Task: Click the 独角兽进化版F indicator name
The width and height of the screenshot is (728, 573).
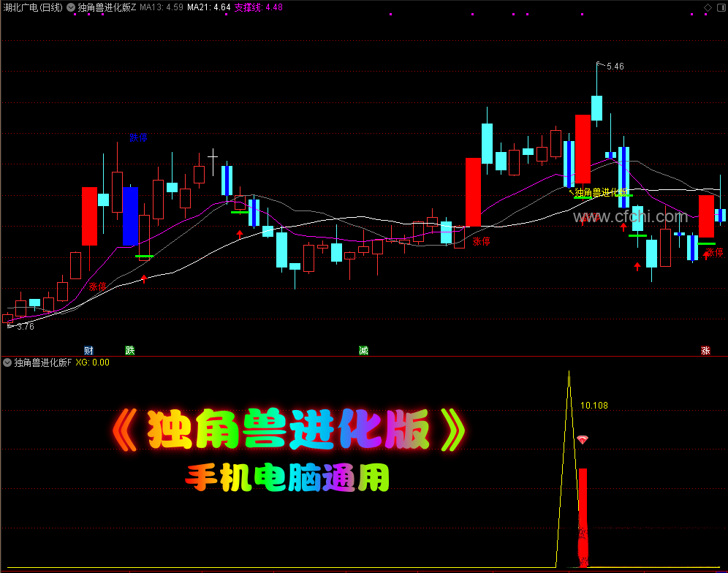Action: tap(42, 363)
